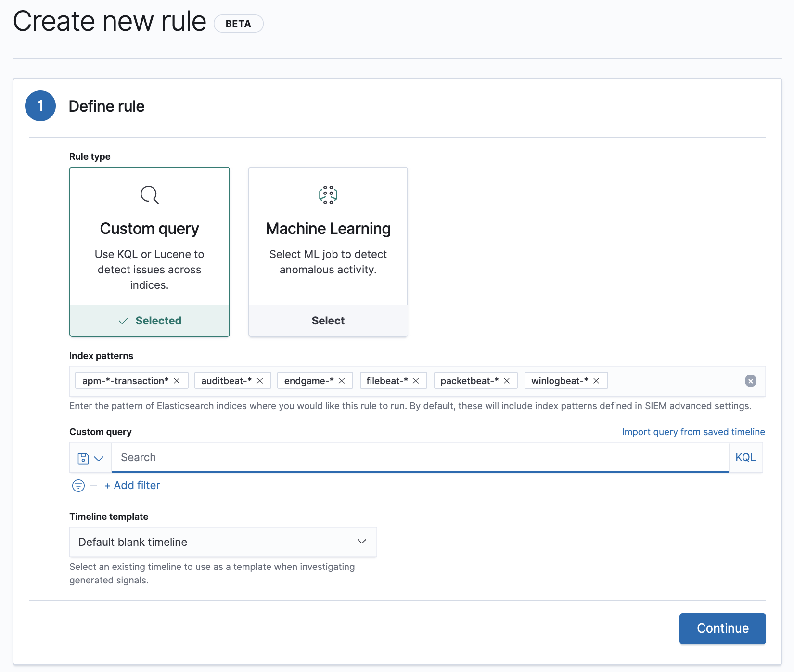Toggle the KQL language selector
This screenshot has height=672, width=794.
745,457
